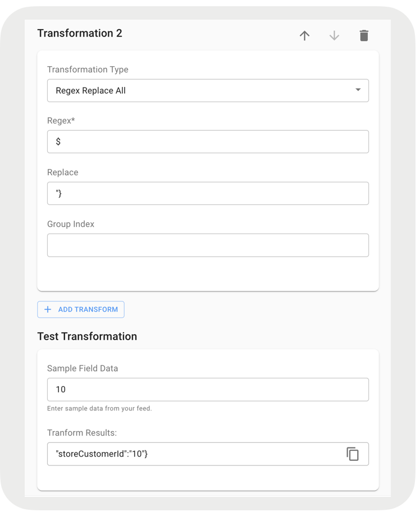Click the Transformation 2 heading

[80, 33]
